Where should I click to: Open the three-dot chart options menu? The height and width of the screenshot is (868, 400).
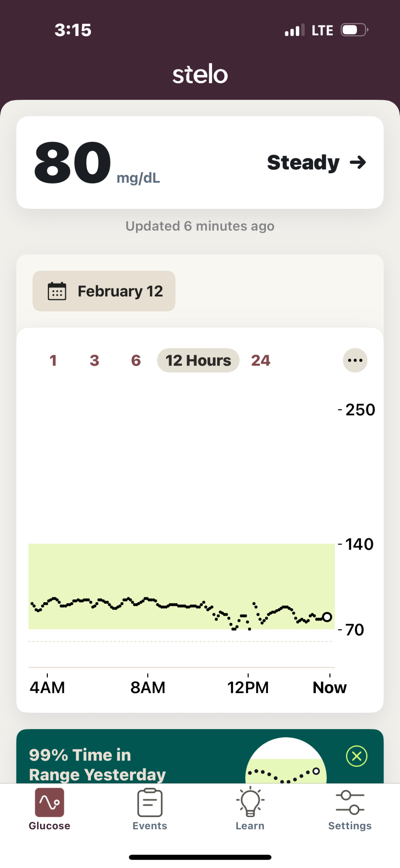pyautogui.click(x=355, y=360)
